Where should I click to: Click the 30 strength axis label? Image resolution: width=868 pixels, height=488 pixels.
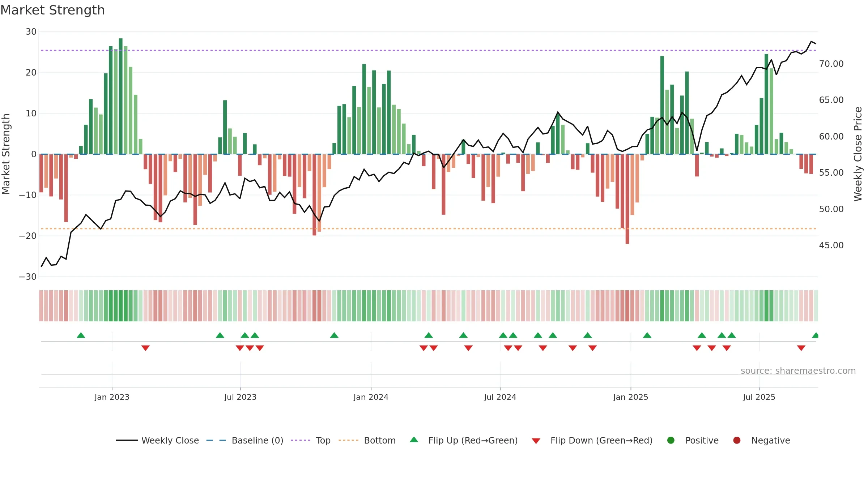31,32
